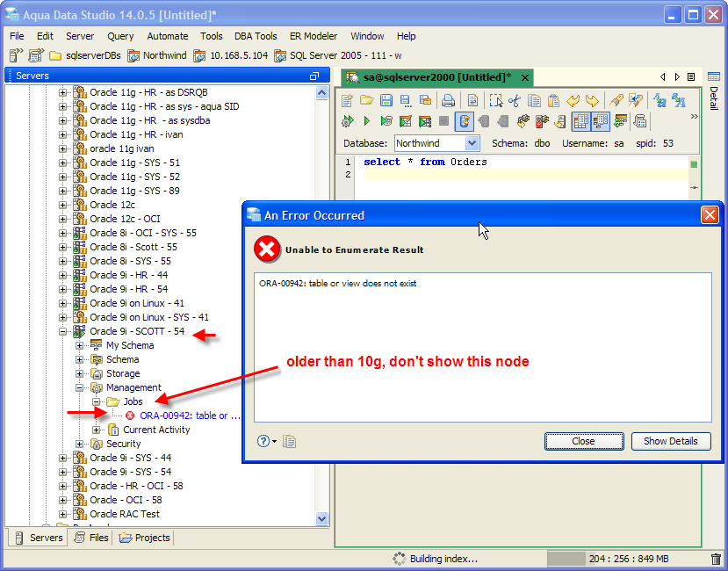Open the help icon dropdown in error dialog
The height and width of the screenshot is (571, 728).
[266, 441]
